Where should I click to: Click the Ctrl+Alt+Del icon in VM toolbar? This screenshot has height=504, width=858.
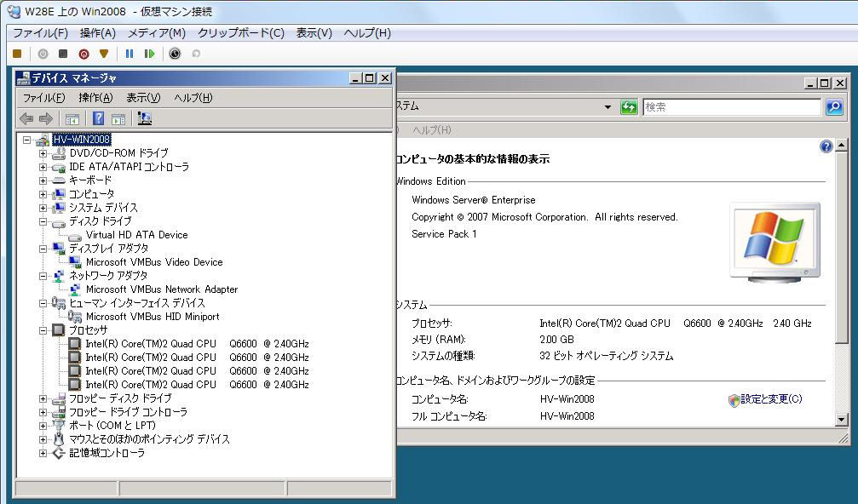coord(17,54)
